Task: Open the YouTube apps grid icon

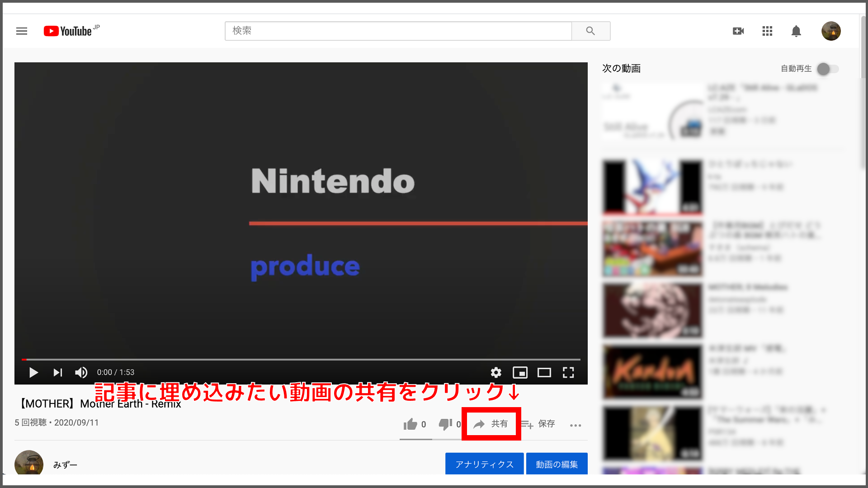Action: [x=767, y=31]
